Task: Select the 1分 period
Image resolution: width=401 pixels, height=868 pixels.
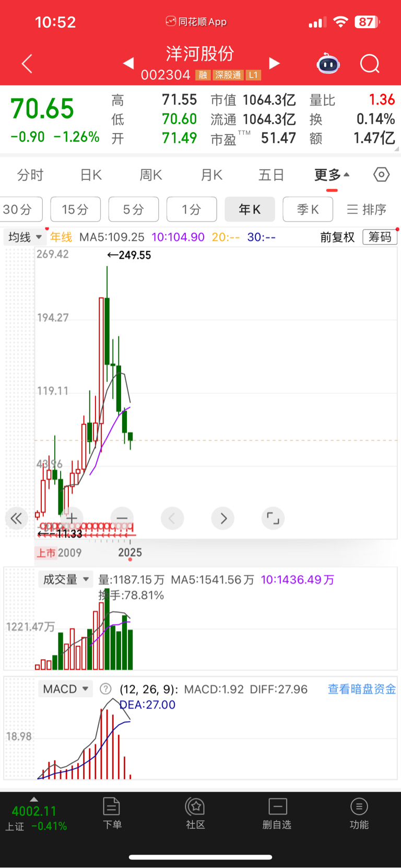Action: click(192, 209)
